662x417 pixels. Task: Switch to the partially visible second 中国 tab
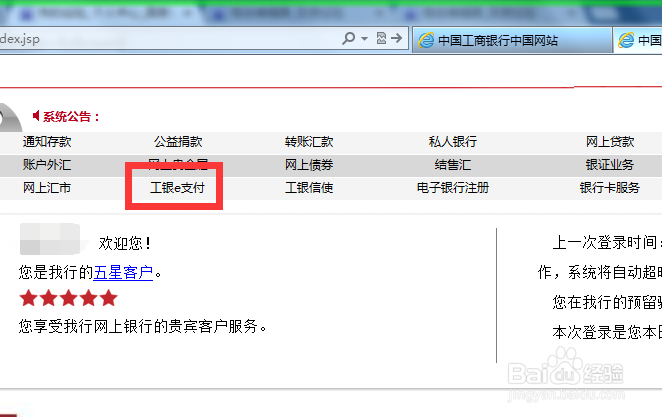click(x=638, y=40)
